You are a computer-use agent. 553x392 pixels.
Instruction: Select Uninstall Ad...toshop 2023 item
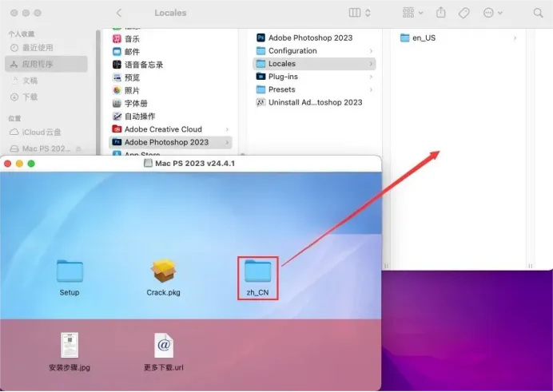314,102
